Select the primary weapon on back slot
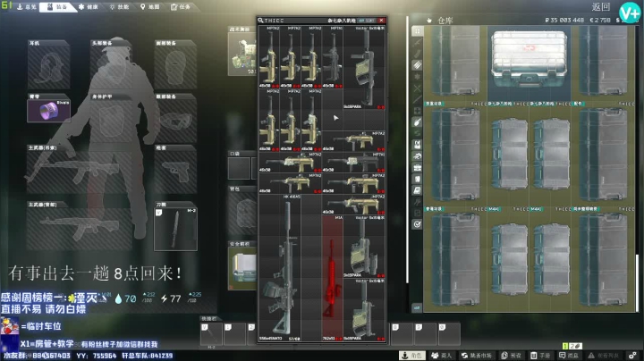644x361 pixels. [x=80, y=225]
